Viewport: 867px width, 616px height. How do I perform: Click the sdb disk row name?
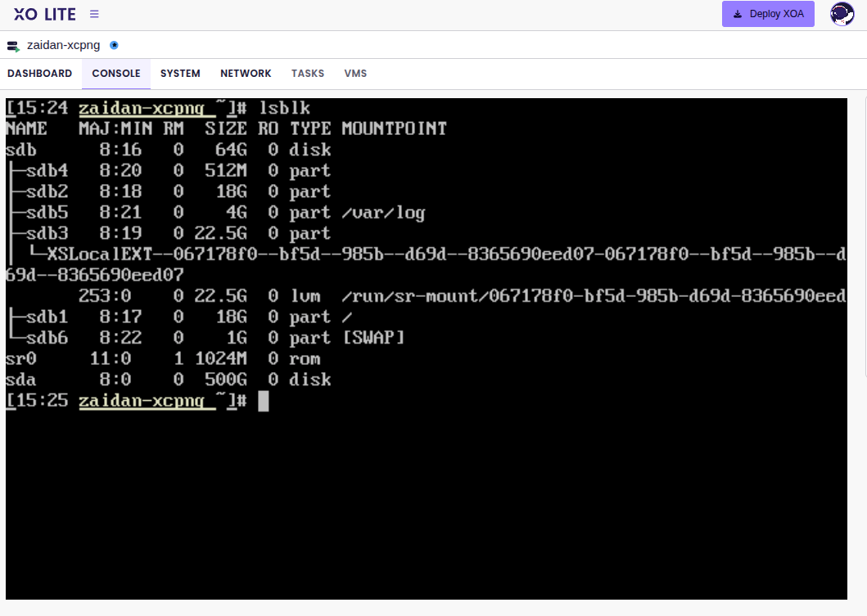pos(21,150)
